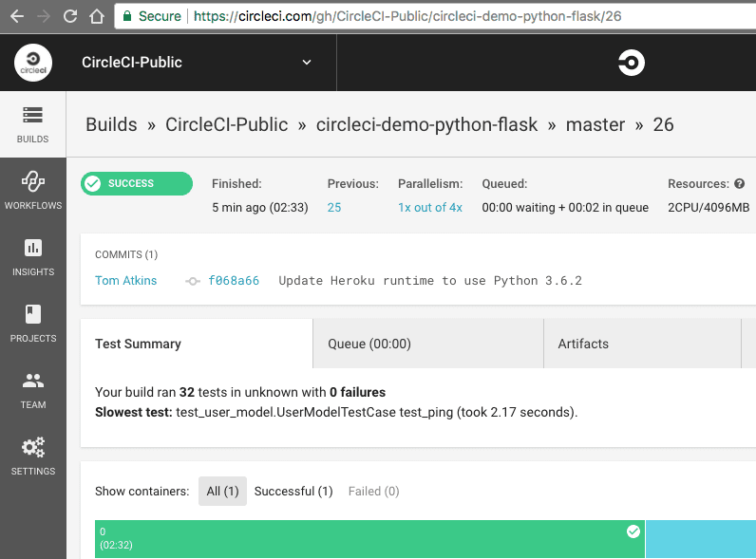Image resolution: width=756 pixels, height=559 pixels.
Task: Open the Settings gears in sidebar
Action: [33, 457]
